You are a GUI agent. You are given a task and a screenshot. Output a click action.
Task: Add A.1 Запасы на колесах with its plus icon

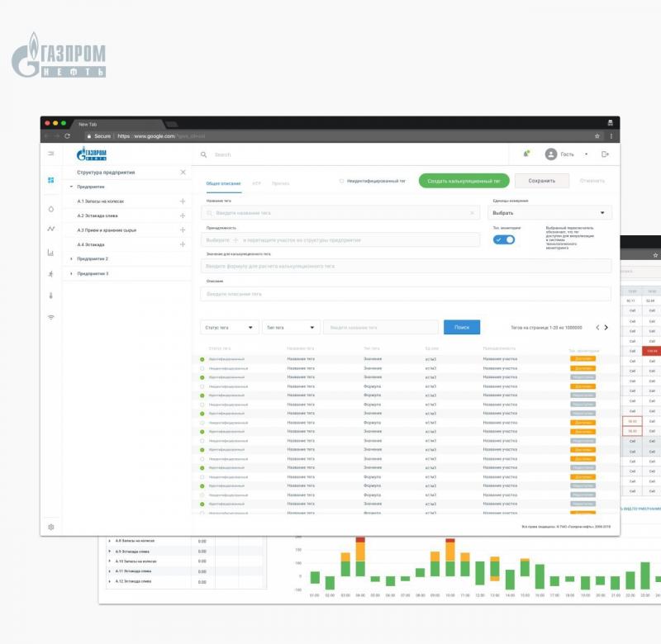coord(183,201)
